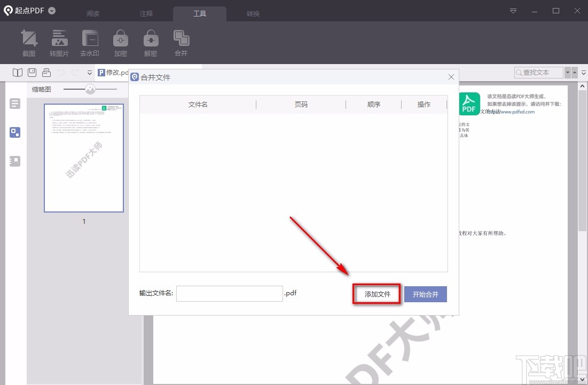
Task: Click the save document icon
Action: coord(32,72)
